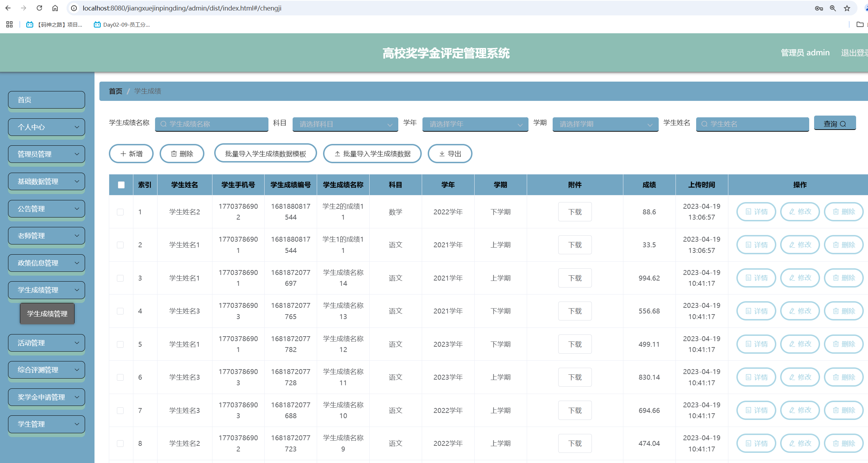Check the checkbox for row 7
Screen dimensions: 868x463
[120, 410]
